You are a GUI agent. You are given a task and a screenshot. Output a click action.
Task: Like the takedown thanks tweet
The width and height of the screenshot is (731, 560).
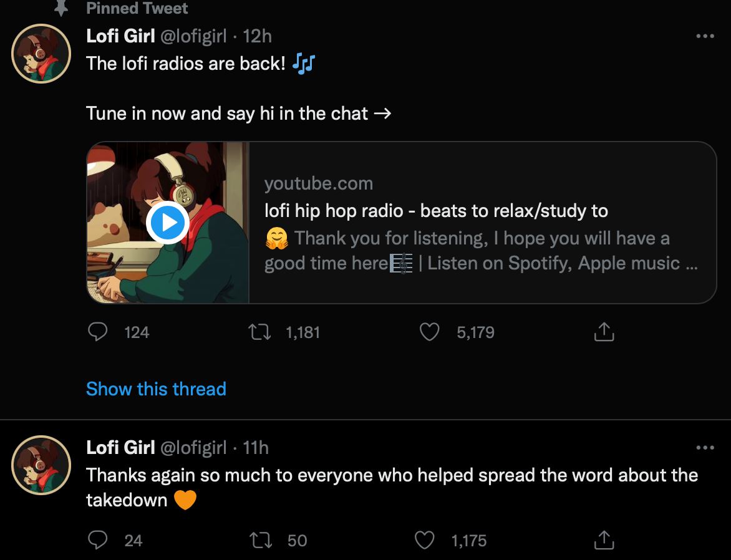pos(425,540)
